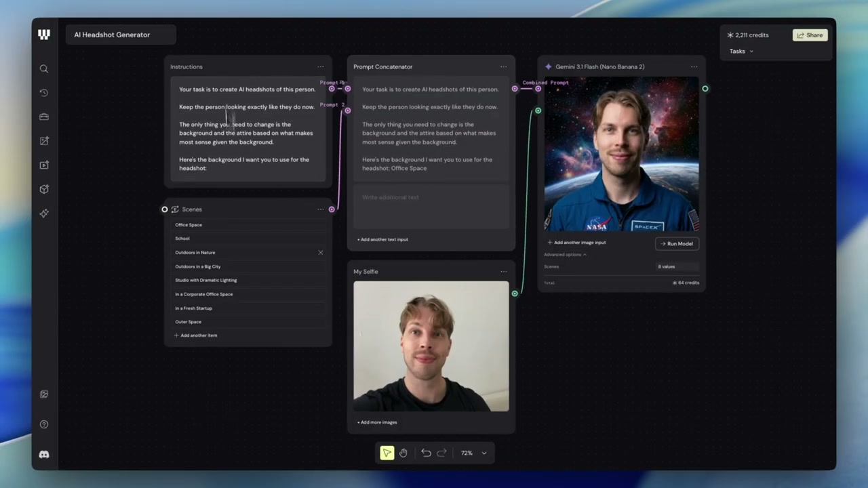Open the 72% zoom level dropdown

[x=474, y=453]
